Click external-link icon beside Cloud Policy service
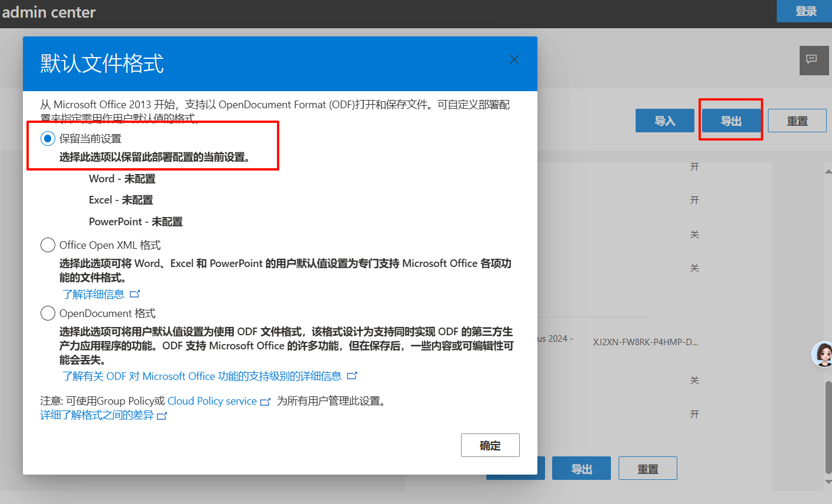Viewport: 832px width, 504px height. coord(265,402)
